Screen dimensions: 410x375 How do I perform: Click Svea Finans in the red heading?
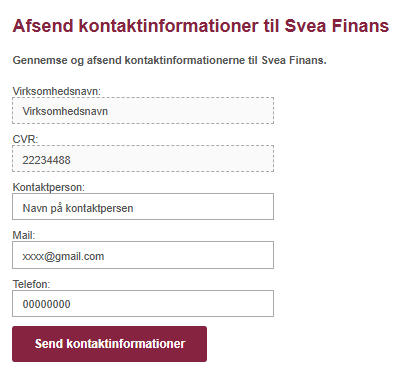(x=337, y=26)
